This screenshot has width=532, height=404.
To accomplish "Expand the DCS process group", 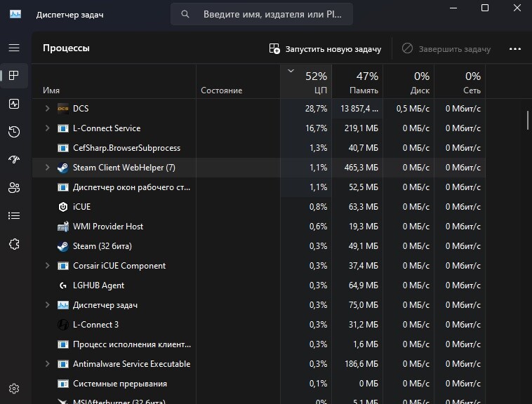I will (48, 109).
